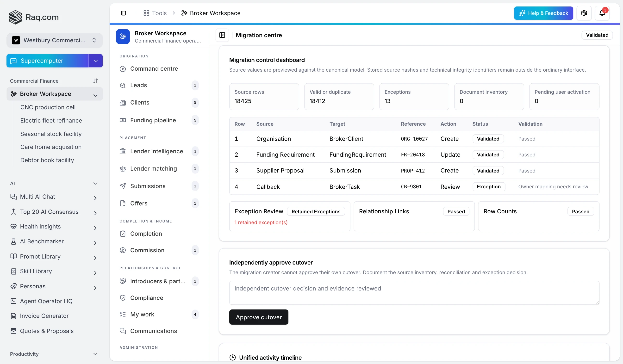Select the Lender intelligence menu item

pyautogui.click(x=159, y=151)
